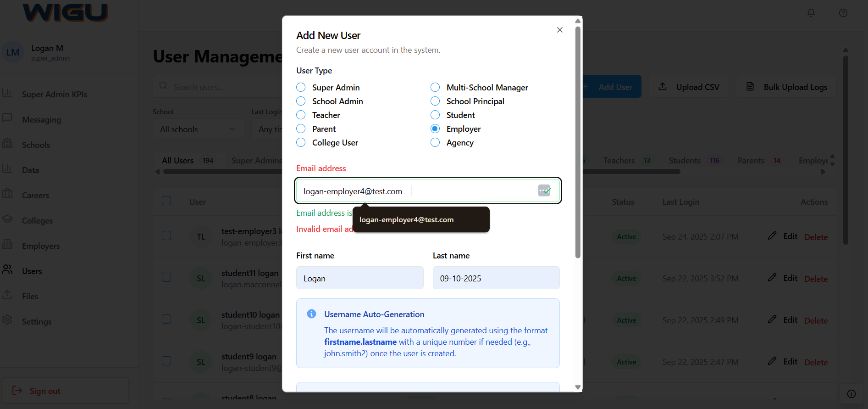Click the info icon beside Username Auto-Generation
868x409 pixels.
pos(311,314)
